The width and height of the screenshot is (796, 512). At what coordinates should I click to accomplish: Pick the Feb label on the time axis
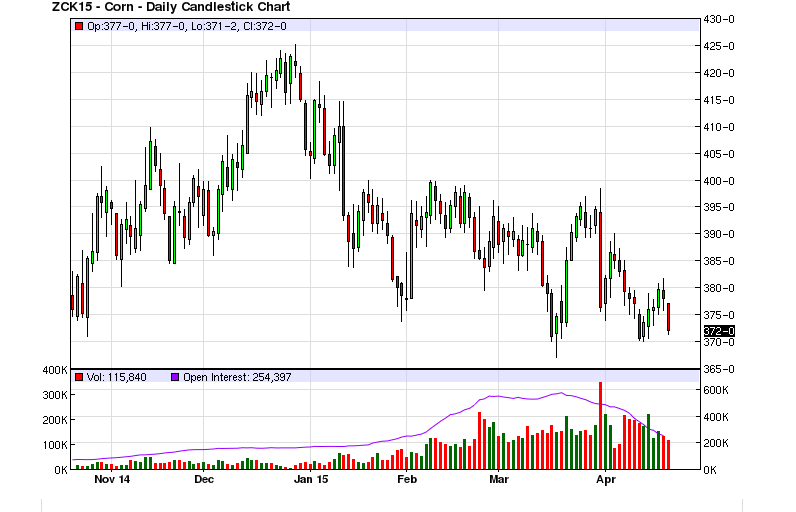pyautogui.click(x=406, y=480)
